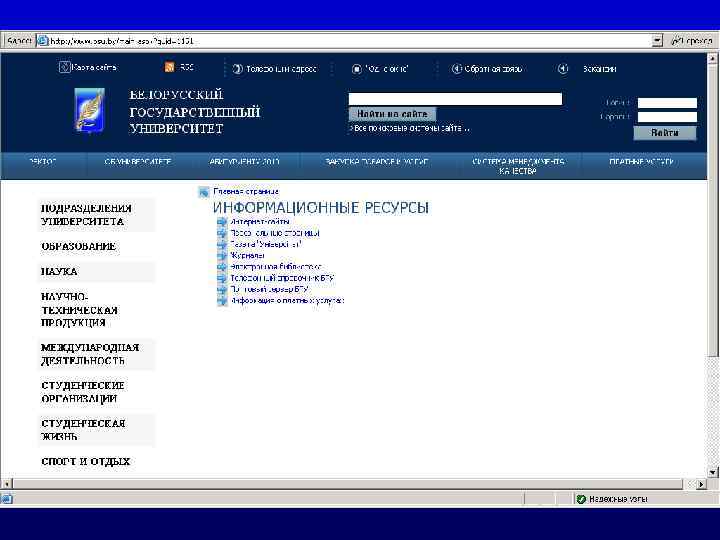This screenshot has height=540, width=720.
Task: Click the site map icon next to Карта сайта
Action: (64, 67)
